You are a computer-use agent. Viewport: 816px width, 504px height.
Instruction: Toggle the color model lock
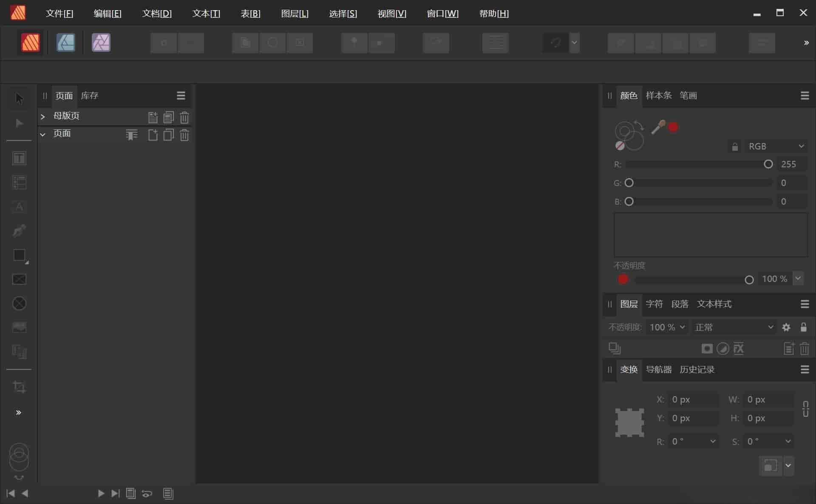pyautogui.click(x=735, y=146)
